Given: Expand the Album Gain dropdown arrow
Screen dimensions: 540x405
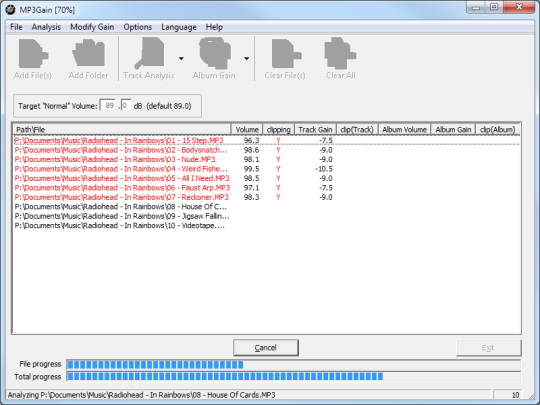Looking at the screenshot, I should pos(247,59).
